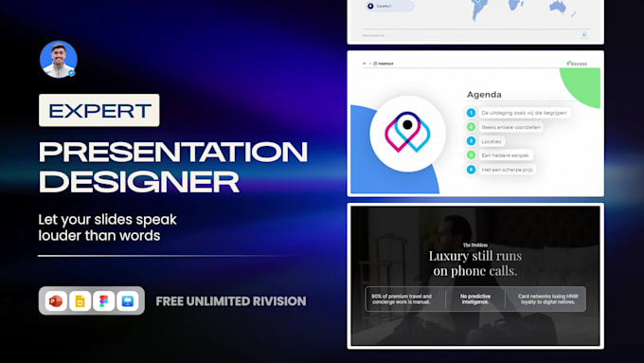Viewport: 644px width, 363px height.
Task: Click 'De uitdaging zoals wij die begrijpen' text
Action: [524, 113]
